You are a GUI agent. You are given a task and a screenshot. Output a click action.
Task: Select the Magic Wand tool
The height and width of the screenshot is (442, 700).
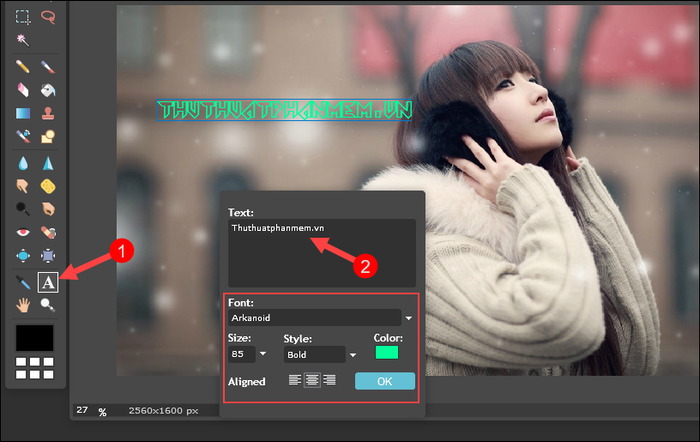pos(23,40)
